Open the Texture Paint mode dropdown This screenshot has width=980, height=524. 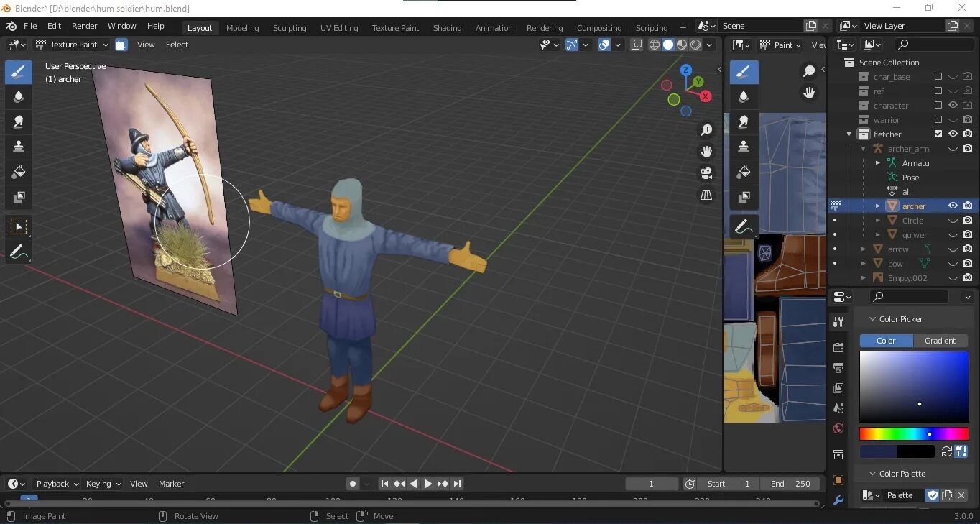pos(73,45)
